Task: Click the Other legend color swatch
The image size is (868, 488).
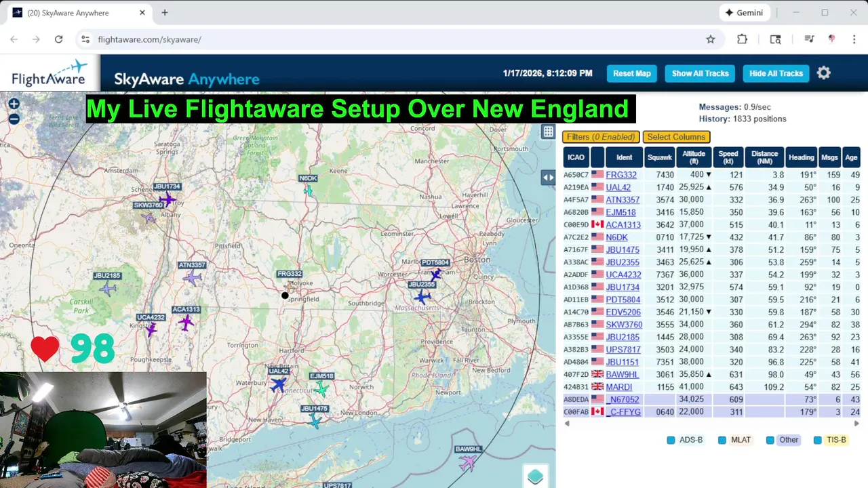Action: coord(770,440)
